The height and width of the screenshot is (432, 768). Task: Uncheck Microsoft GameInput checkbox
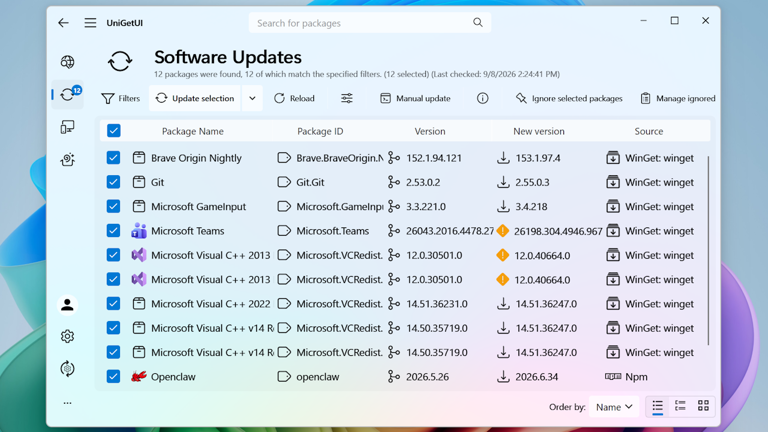click(x=113, y=206)
